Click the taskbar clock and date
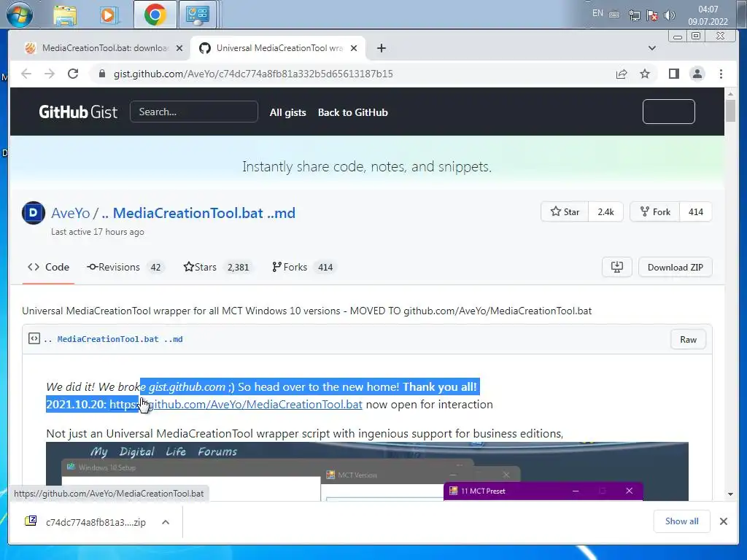This screenshot has height=560, width=747. point(708,15)
